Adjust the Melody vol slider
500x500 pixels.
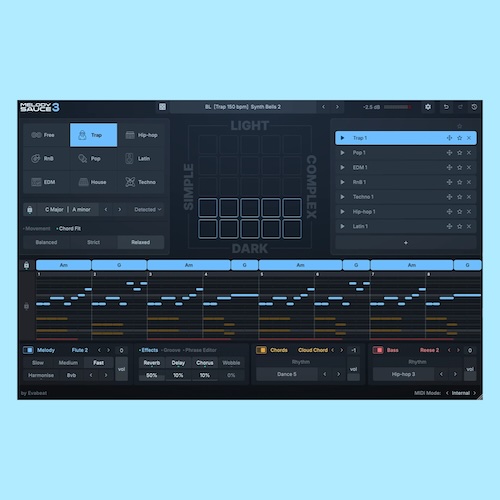click(121, 369)
